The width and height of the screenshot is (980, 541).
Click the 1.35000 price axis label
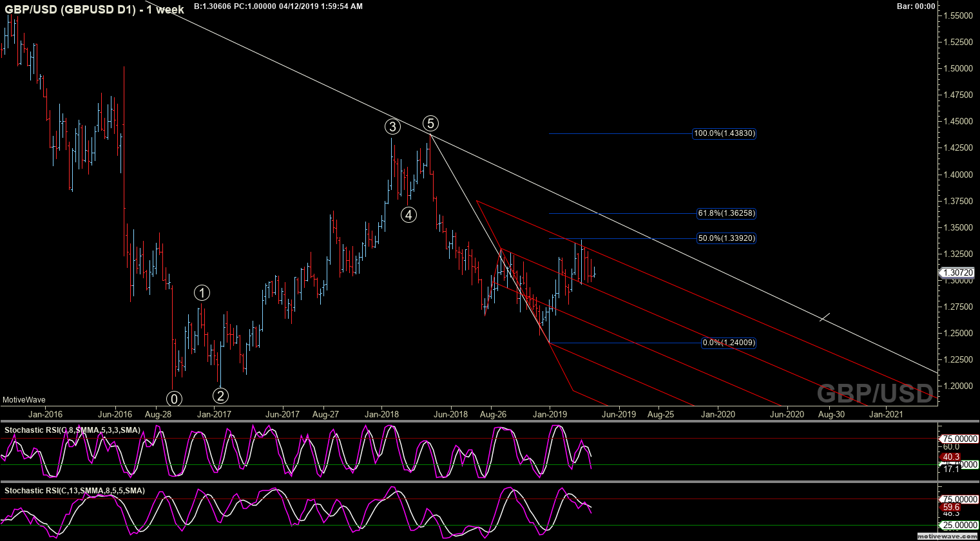(957, 227)
